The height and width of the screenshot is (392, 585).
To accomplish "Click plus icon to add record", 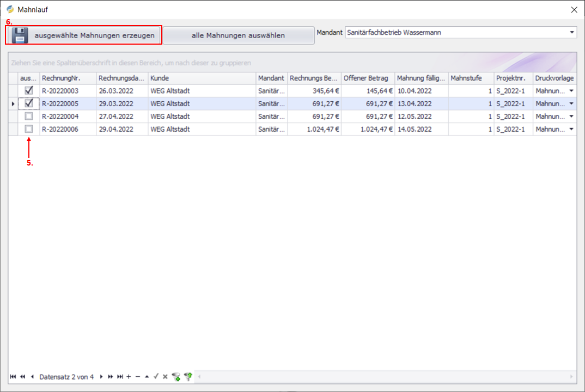I will coord(129,377).
